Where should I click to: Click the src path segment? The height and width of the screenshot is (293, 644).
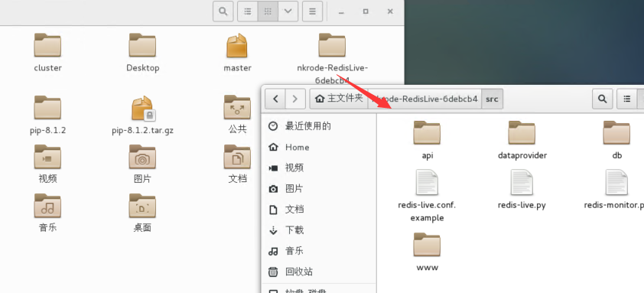(492, 99)
